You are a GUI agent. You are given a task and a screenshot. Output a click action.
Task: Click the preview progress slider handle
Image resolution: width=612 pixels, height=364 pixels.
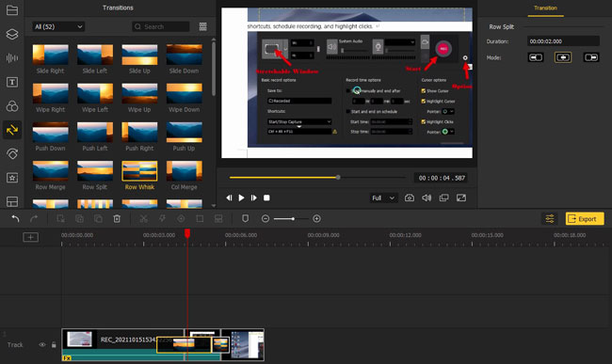click(x=338, y=178)
